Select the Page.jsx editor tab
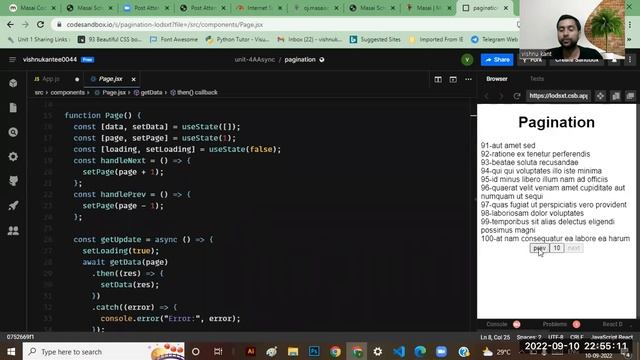 [110, 79]
